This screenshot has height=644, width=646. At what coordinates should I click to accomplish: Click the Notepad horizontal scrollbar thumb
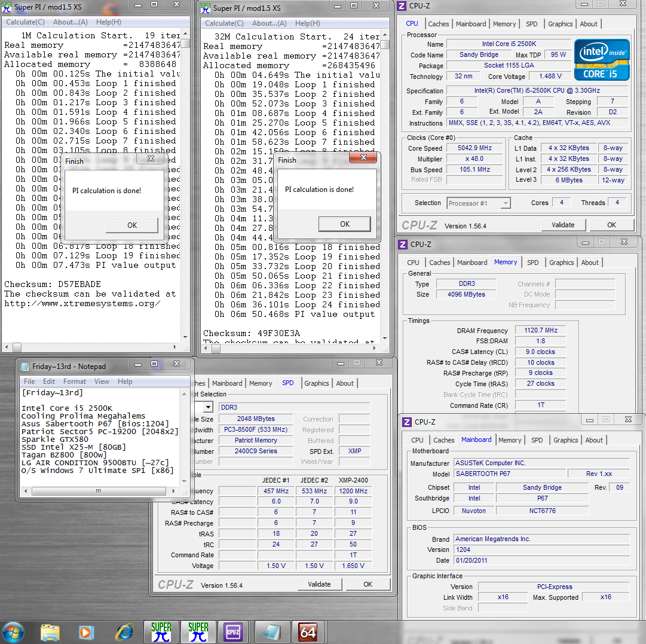(99, 491)
